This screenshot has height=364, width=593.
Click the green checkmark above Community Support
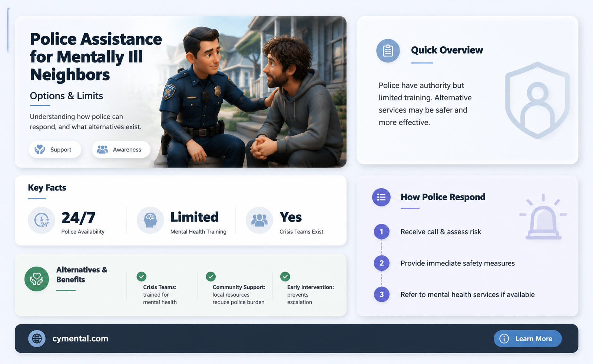click(x=211, y=276)
